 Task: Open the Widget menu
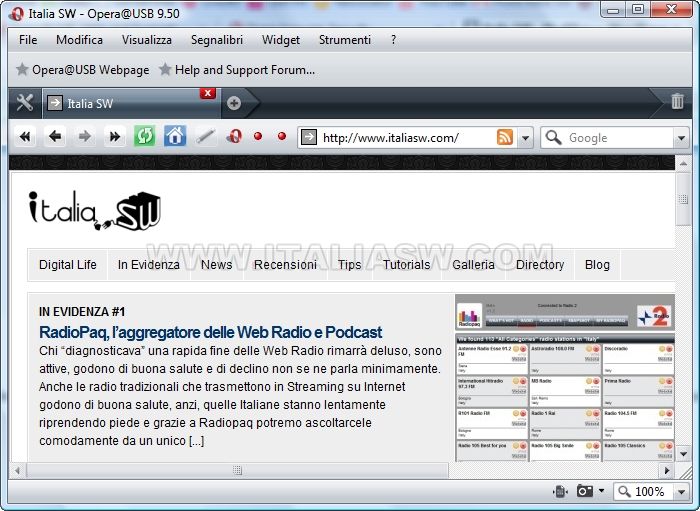pos(281,40)
